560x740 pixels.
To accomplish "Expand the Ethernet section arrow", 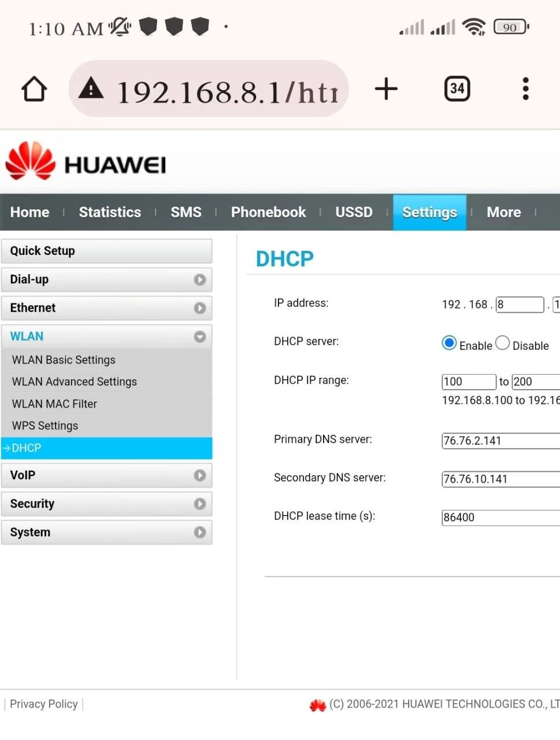I will click(200, 308).
